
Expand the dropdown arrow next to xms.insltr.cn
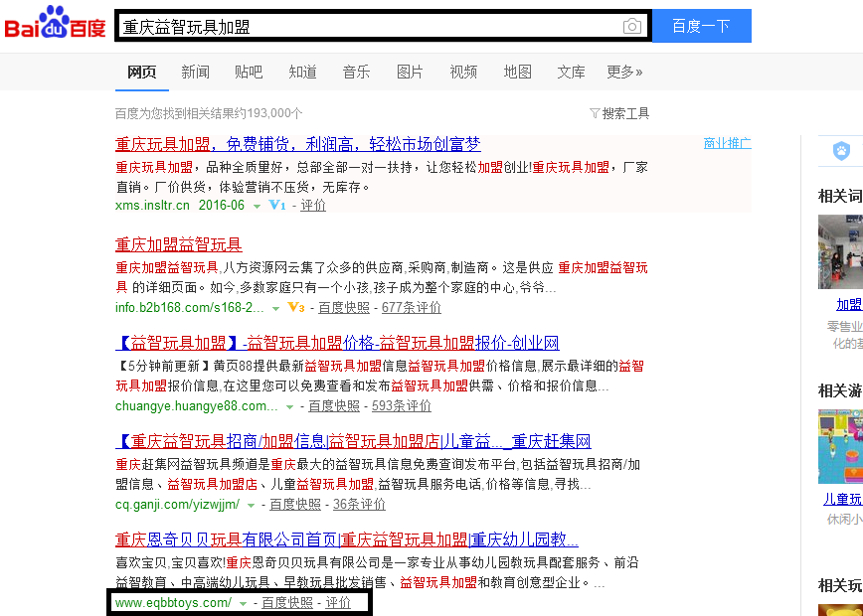[x=257, y=205]
